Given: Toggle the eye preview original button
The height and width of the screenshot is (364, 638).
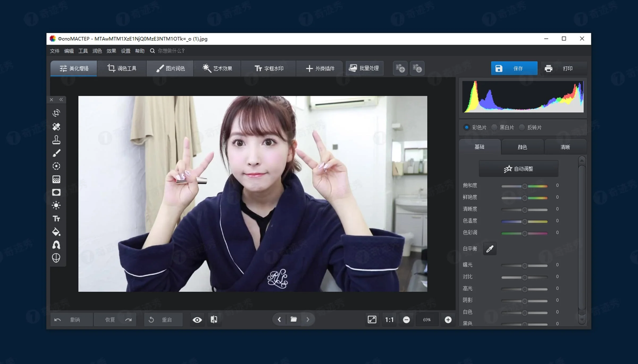Looking at the screenshot, I should [x=197, y=320].
